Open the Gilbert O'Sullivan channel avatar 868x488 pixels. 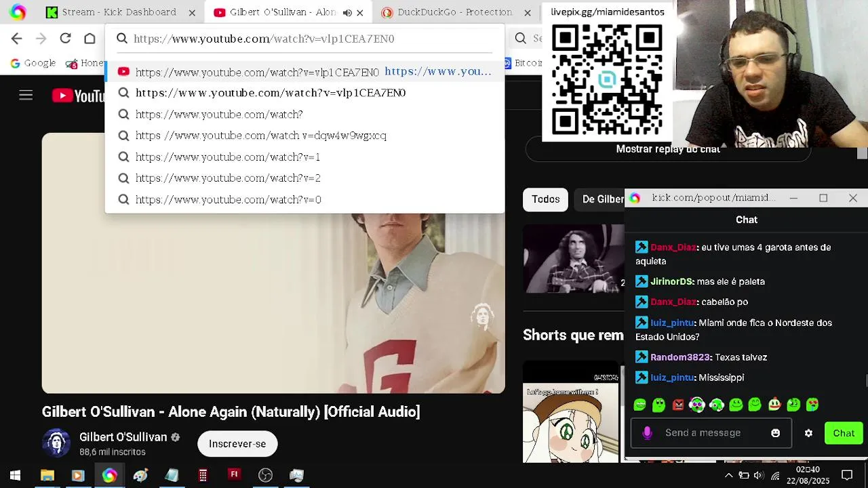point(56,443)
